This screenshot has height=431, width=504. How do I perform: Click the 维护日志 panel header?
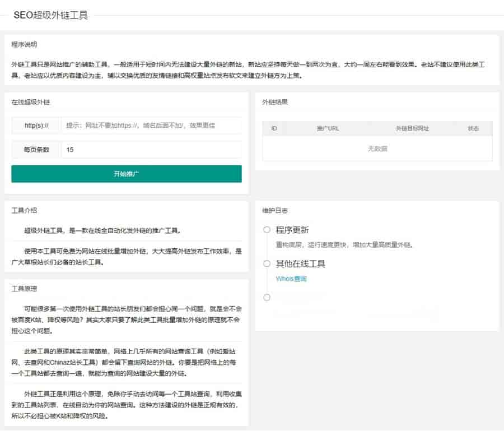[275, 211]
